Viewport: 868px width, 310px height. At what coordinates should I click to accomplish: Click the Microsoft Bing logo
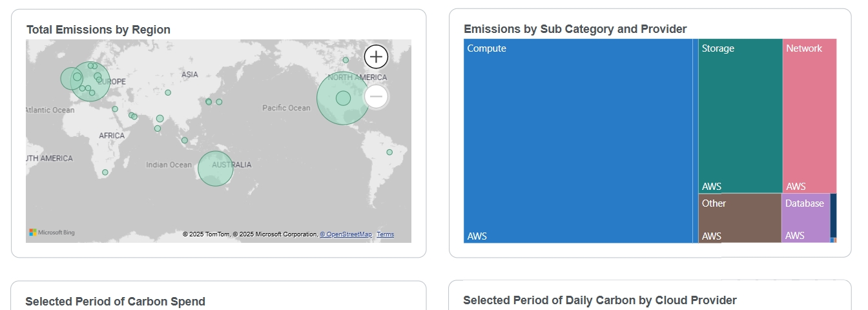point(52,232)
